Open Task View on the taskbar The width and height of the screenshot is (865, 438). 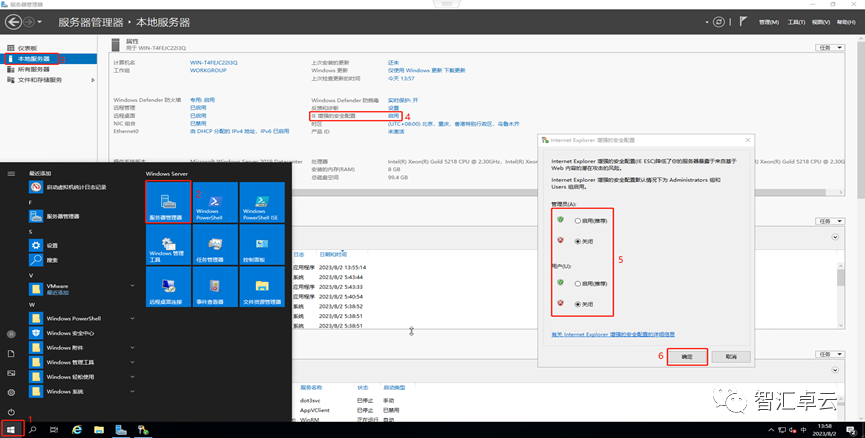tap(54, 429)
